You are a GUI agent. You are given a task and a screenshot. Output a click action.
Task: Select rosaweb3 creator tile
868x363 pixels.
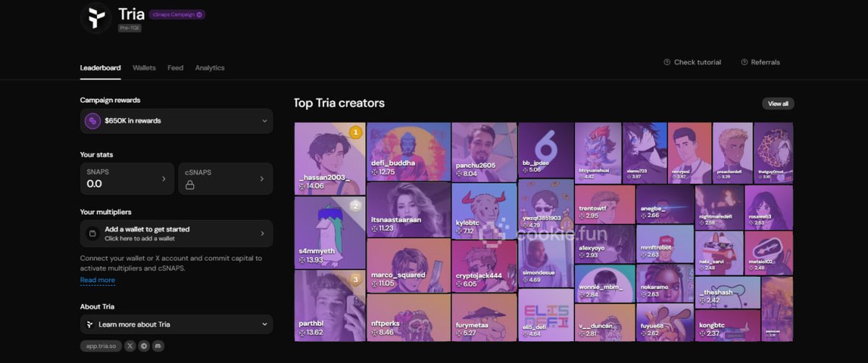[769, 208]
